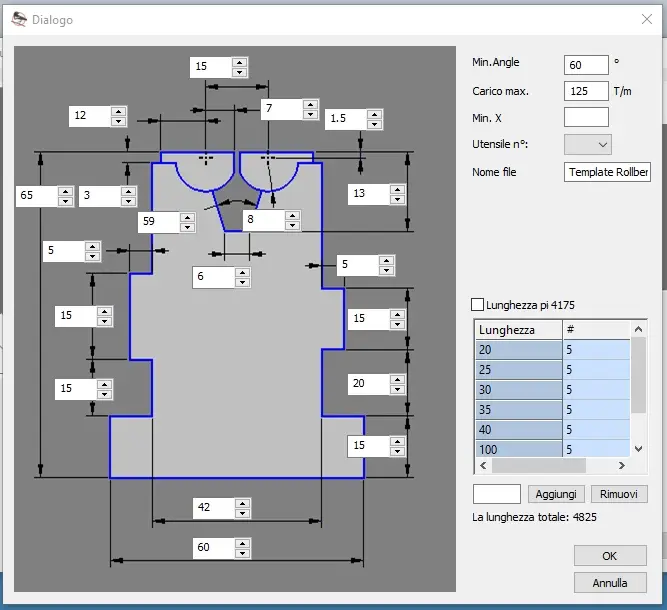Decrease the 12 dimension spinner value

coord(118,121)
